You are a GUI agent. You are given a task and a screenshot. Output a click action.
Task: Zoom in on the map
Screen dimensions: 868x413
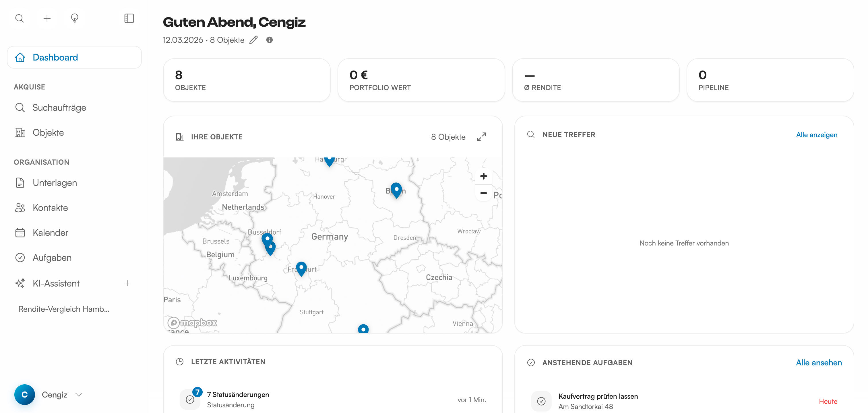(483, 176)
